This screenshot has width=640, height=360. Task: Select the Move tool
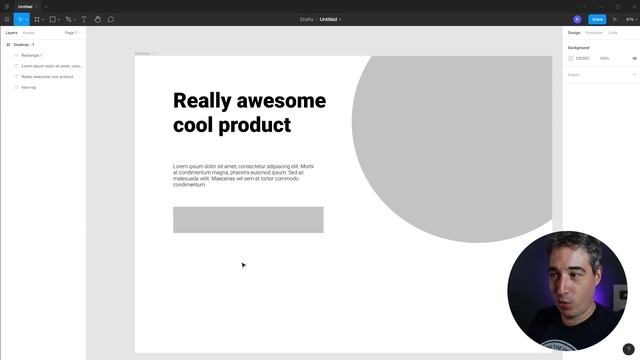(x=20, y=19)
